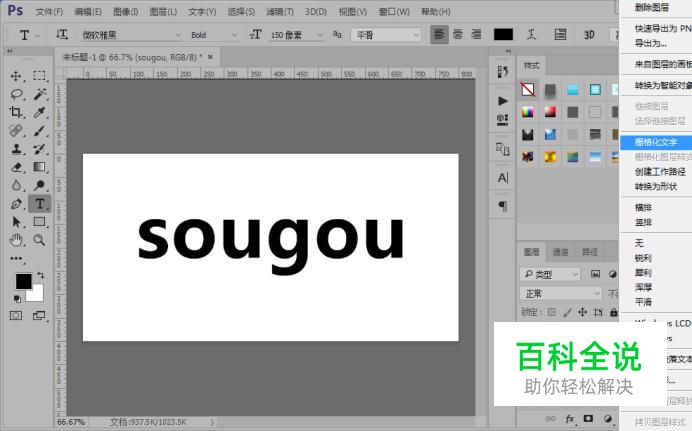Add a layer style with fx button
This screenshot has width=692, height=431.
tap(570, 419)
